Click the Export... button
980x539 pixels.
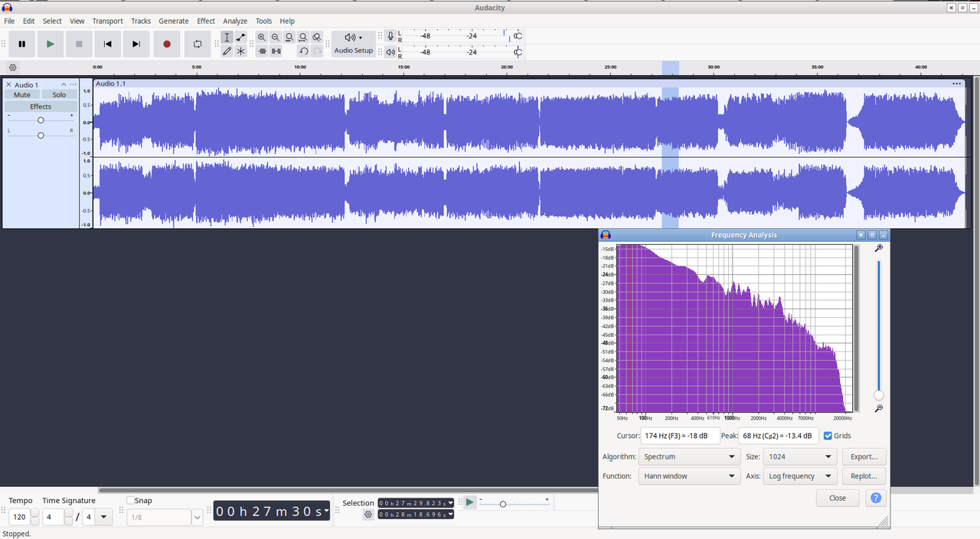point(864,456)
